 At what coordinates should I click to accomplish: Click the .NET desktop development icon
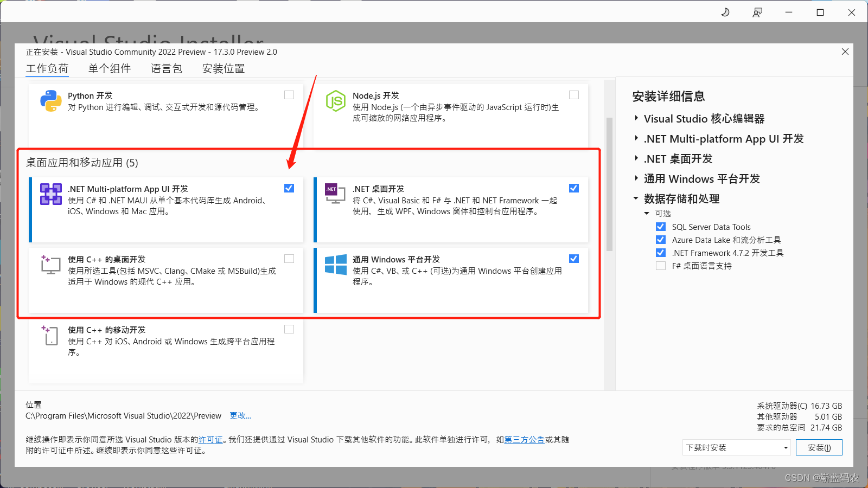click(335, 194)
